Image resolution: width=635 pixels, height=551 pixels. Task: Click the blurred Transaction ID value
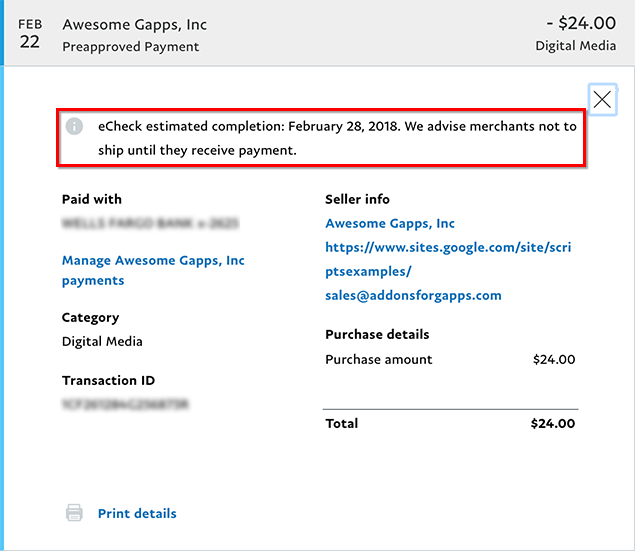pos(125,404)
